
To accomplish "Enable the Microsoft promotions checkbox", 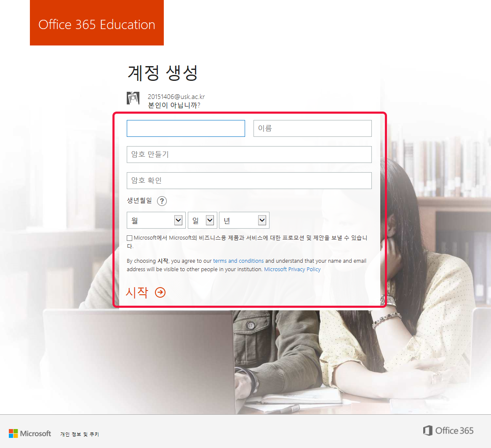I will 130,238.
